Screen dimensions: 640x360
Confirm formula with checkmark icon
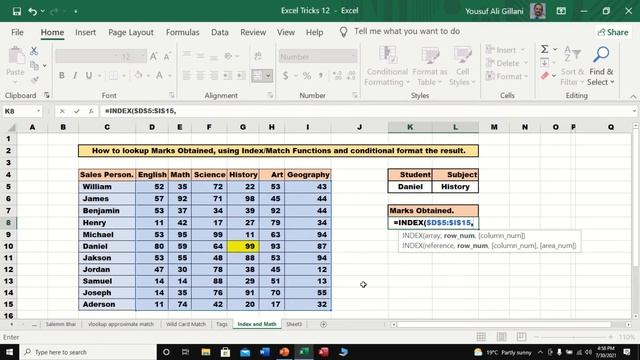tap(76, 111)
